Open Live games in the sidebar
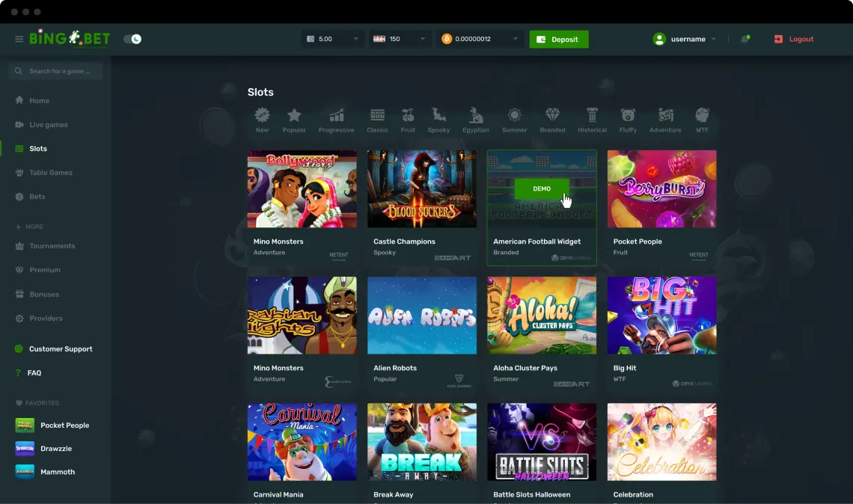Image resolution: width=853 pixels, height=504 pixels. (42, 125)
